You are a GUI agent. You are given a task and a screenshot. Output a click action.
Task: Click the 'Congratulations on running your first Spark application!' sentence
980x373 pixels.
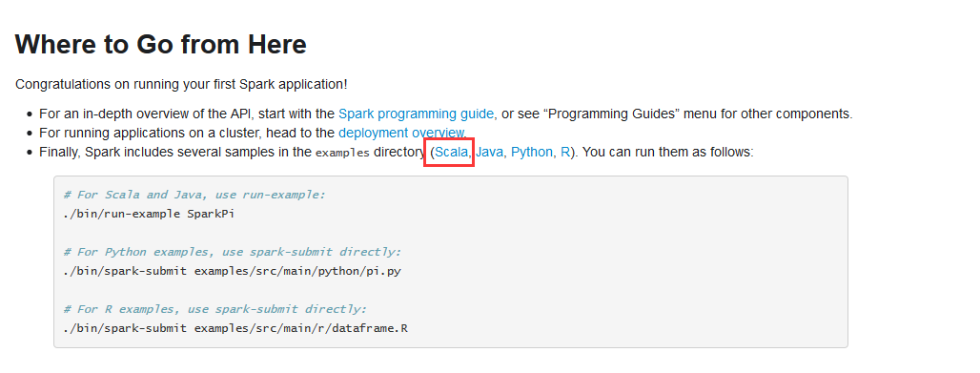point(181,84)
